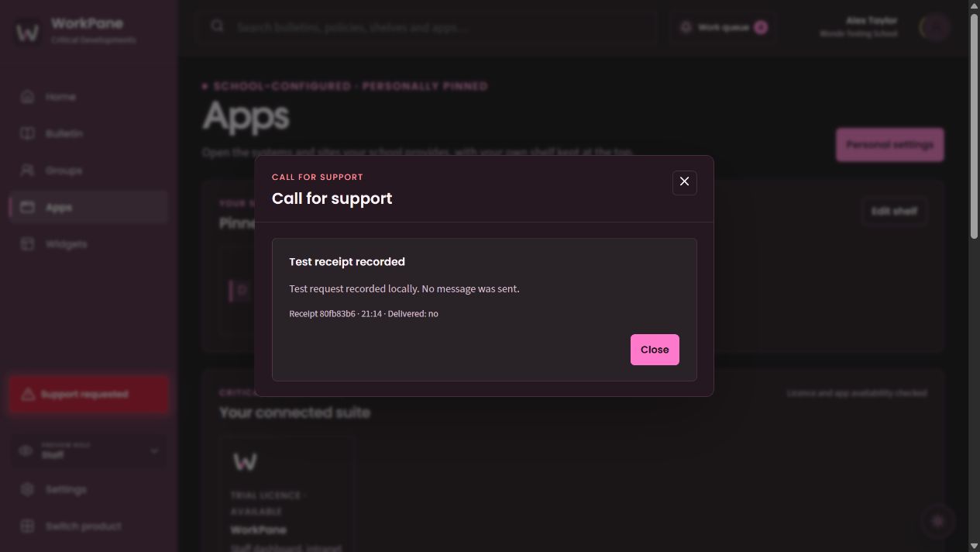Screen dimensions: 980x552
Task: Click the WorkPane logo icon at top left
Action: (x=29, y=31)
